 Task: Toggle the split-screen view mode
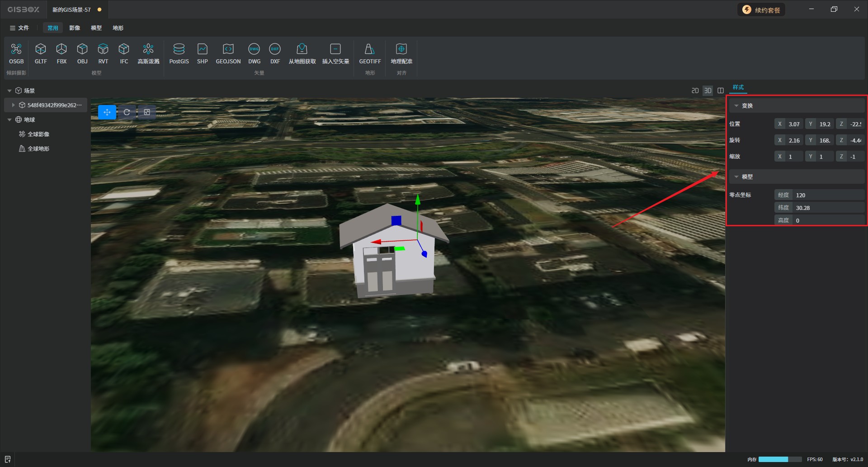721,91
